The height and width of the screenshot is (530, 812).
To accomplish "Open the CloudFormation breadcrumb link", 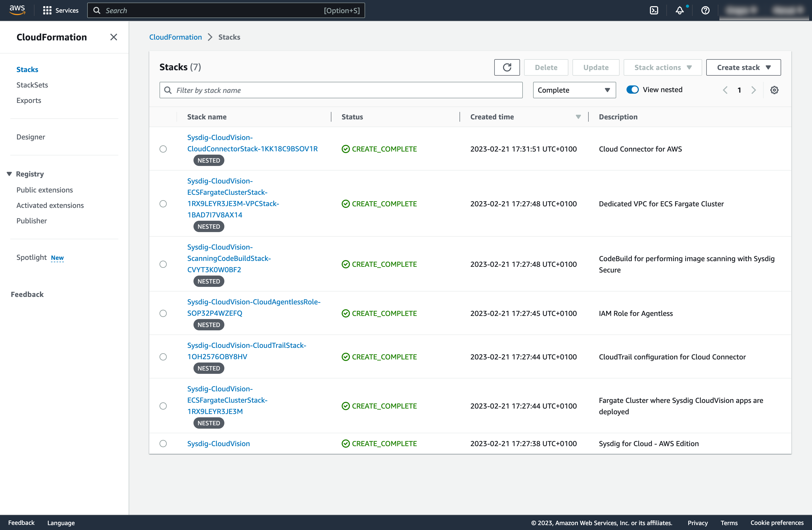I will coord(176,37).
